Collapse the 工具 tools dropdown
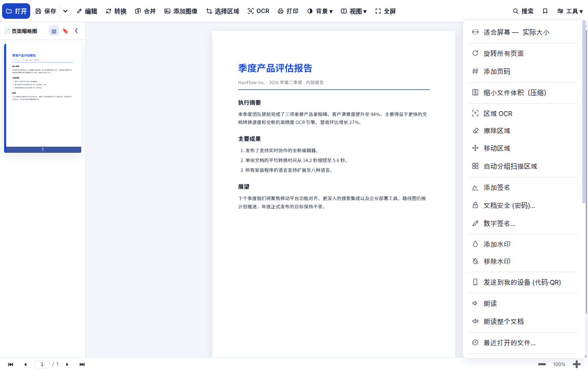The height and width of the screenshot is (371, 588). (x=570, y=11)
